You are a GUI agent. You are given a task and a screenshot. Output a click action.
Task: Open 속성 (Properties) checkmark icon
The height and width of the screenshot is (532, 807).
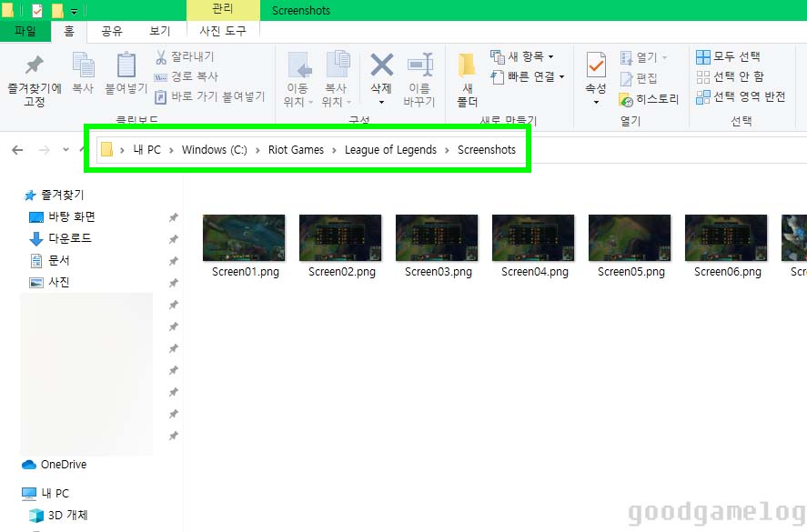point(596,65)
